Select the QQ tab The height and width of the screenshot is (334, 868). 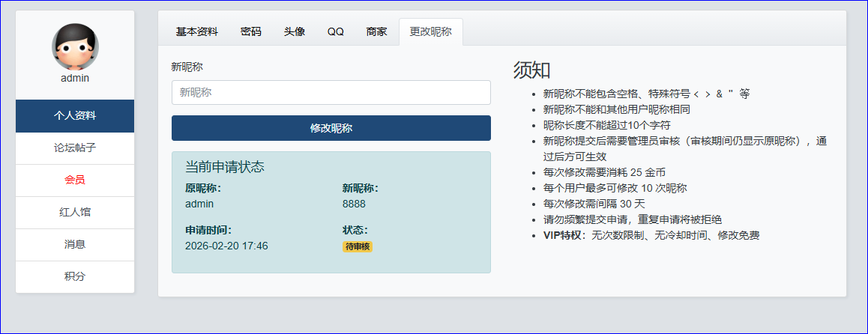point(336,32)
